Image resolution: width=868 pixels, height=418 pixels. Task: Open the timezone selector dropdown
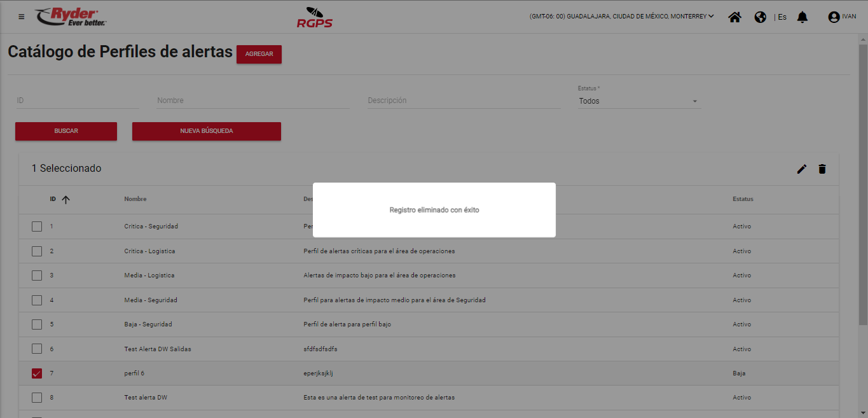(x=621, y=17)
